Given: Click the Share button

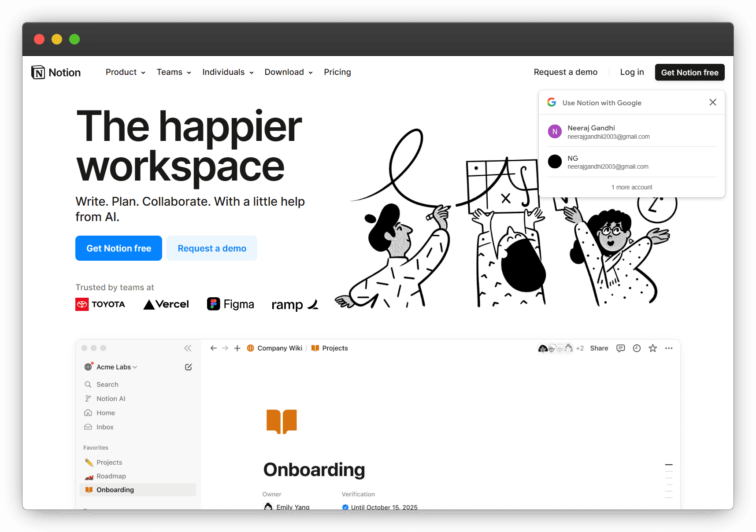Looking at the screenshot, I should pos(599,348).
